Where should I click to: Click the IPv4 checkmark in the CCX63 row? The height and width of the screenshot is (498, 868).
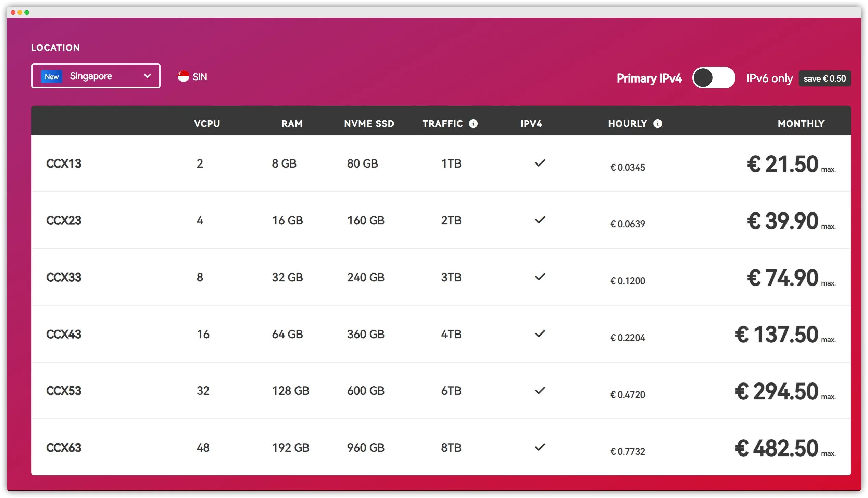540,447
